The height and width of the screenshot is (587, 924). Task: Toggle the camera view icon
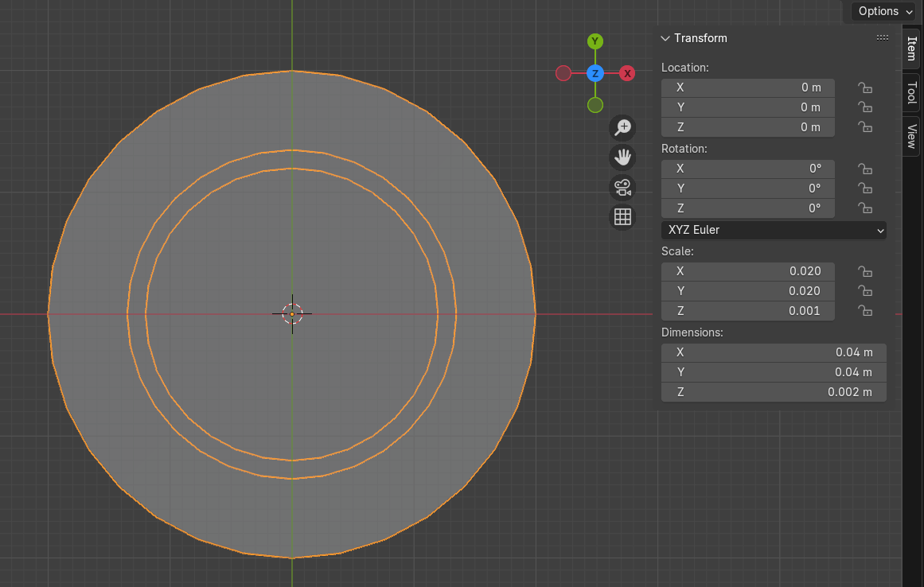pyautogui.click(x=622, y=187)
